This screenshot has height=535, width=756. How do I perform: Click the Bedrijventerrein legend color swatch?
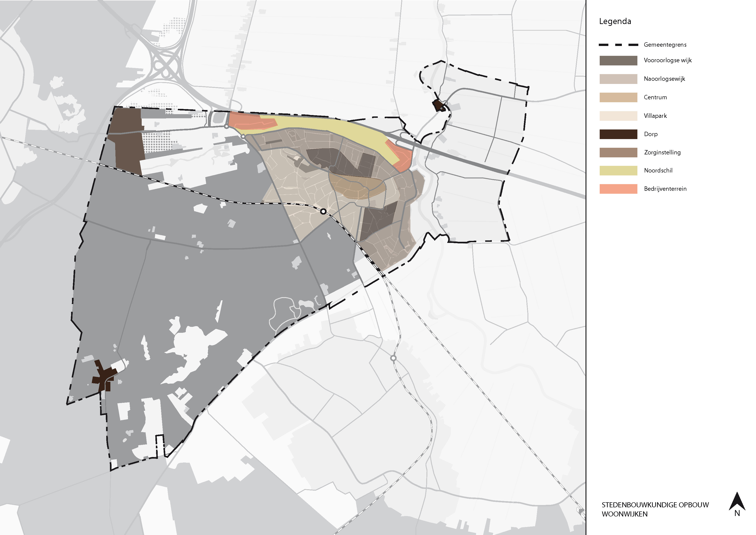pos(618,188)
